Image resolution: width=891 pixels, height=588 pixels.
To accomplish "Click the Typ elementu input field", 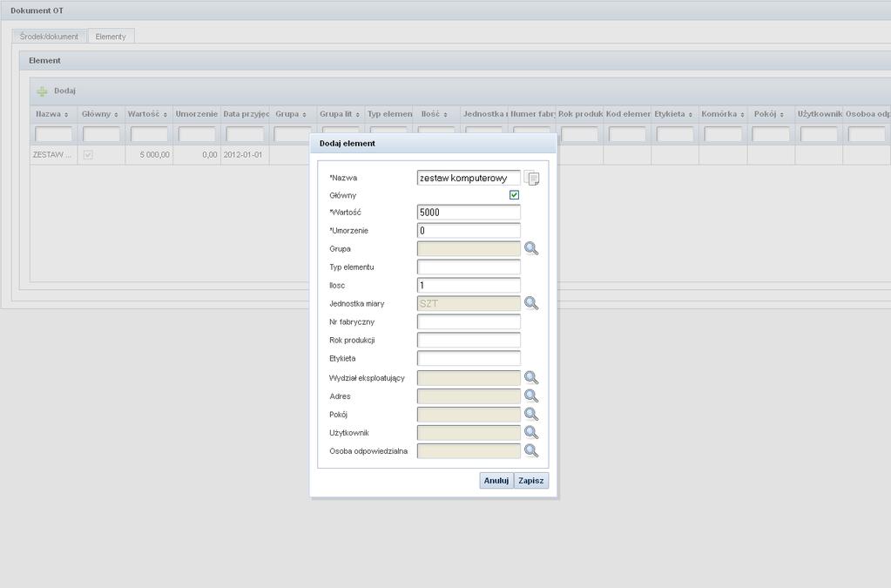I will [x=469, y=267].
